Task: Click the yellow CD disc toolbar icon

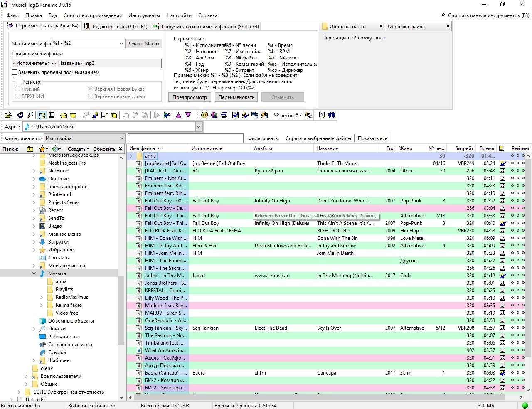Action: pos(204,115)
